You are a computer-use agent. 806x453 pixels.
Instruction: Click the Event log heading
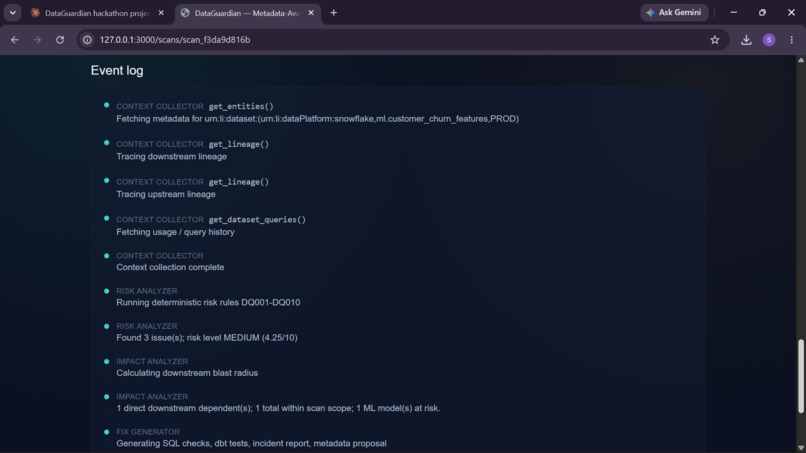[x=117, y=70]
